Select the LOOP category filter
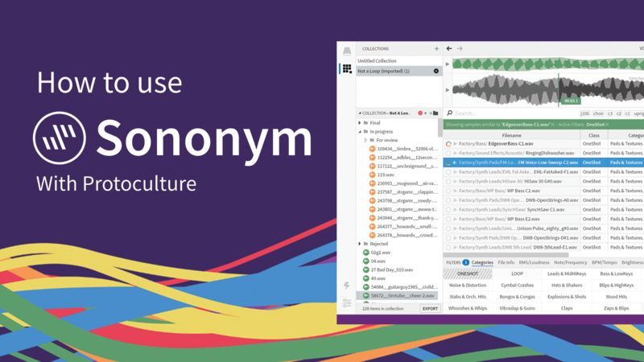 click(517, 274)
